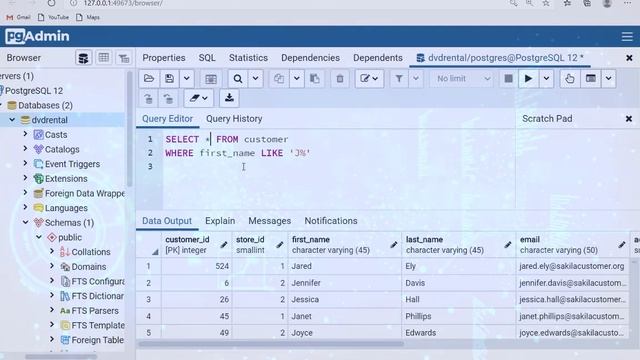Image resolution: width=640 pixels, height=360 pixels.
Task: Click the Save File disk icon
Action: tap(169, 79)
